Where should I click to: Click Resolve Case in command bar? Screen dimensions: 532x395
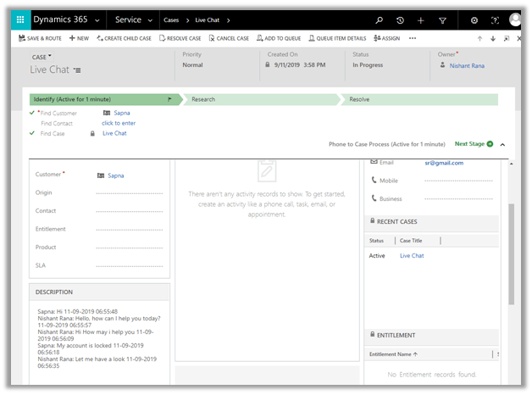click(180, 38)
